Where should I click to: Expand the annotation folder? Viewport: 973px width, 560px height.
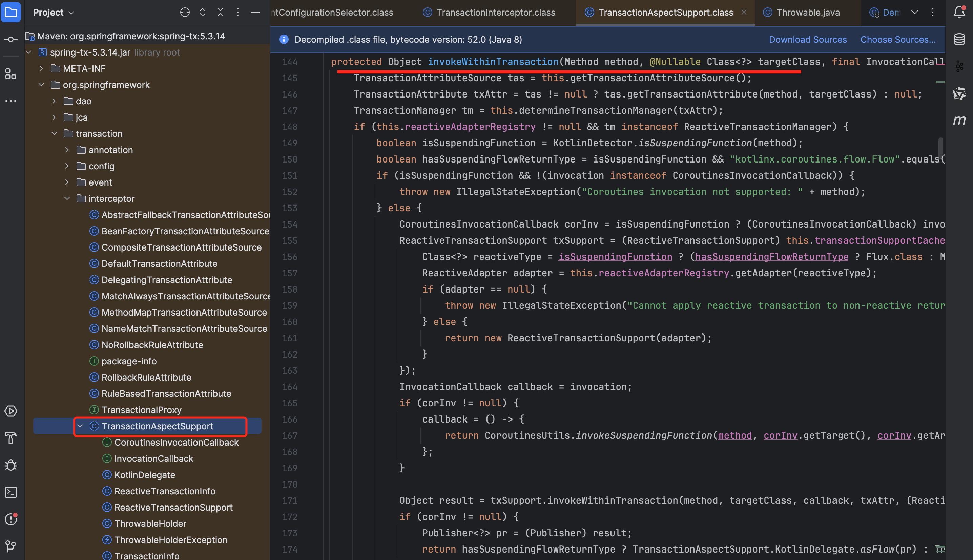click(x=67, y=150)
